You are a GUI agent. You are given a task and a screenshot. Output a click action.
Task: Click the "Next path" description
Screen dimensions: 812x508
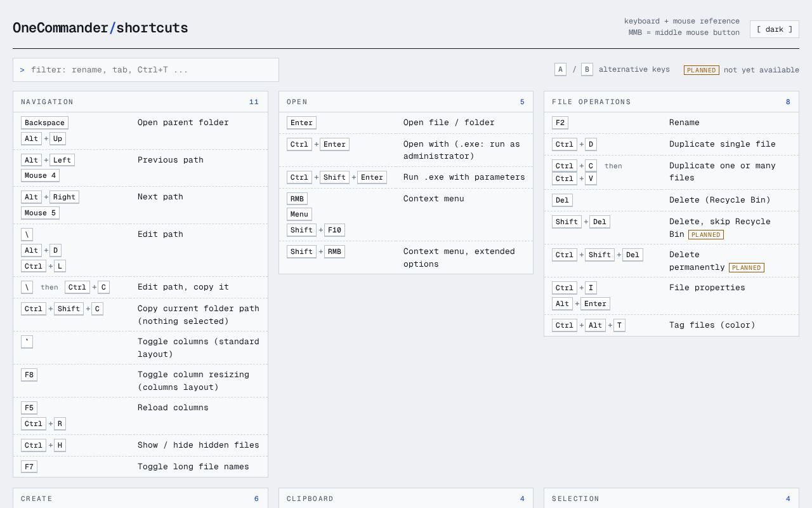pos(160,197)
